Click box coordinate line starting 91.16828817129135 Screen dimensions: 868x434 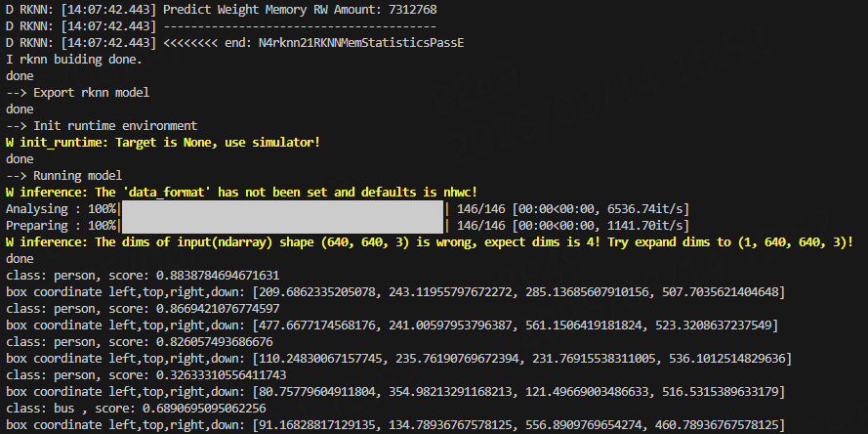(395, 425)
